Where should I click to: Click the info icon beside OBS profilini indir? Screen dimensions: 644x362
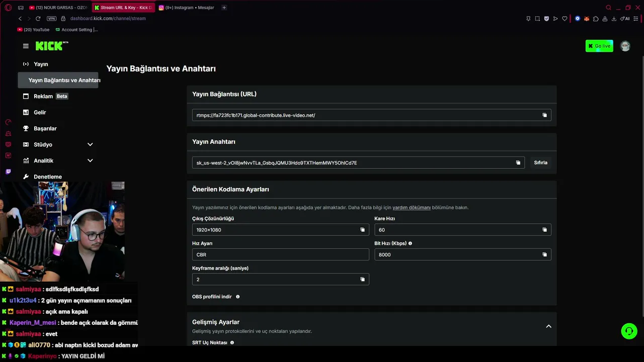coord(237,297)
